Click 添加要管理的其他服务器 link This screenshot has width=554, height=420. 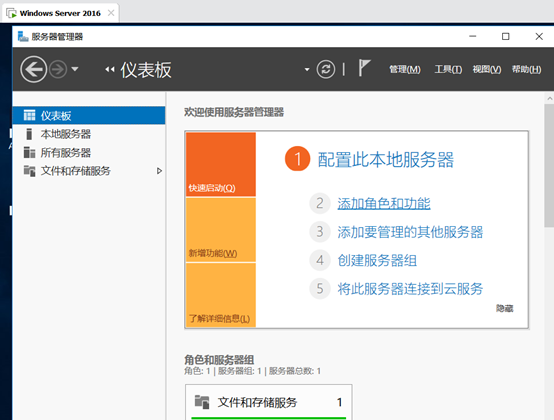click(x=410, y=232)
